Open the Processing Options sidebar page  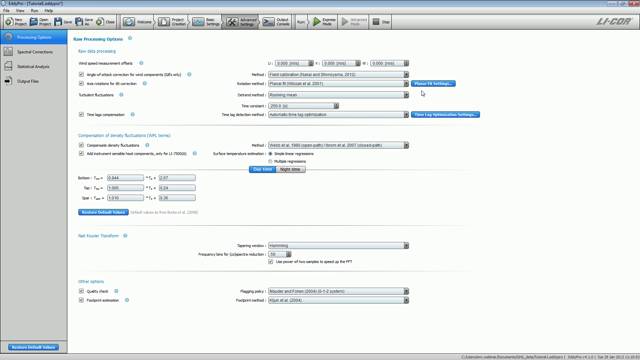coord(33,37)
